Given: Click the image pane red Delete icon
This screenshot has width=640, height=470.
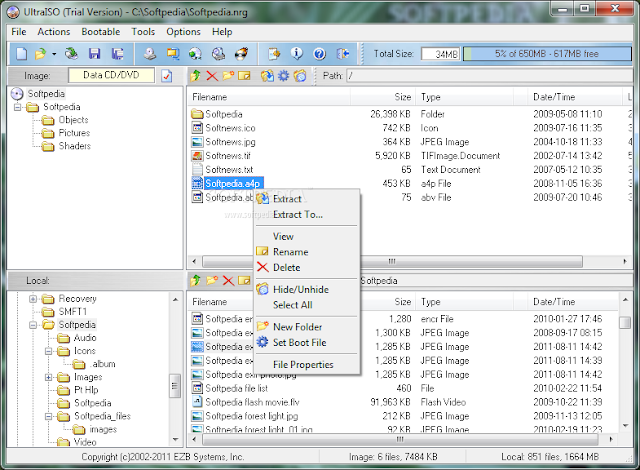Looking at the screenshot, I should 212,75.
